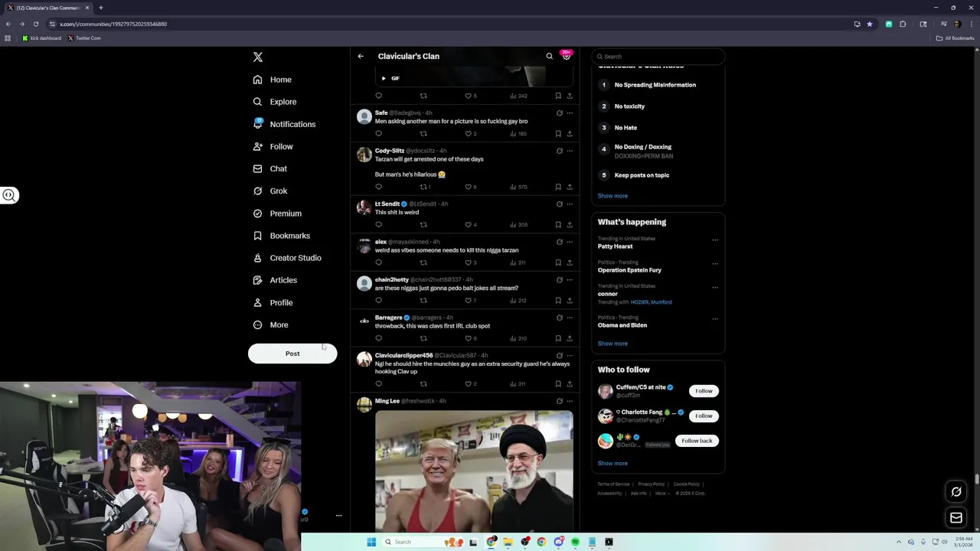The height and width of the screenshot is (551, 980).
Task: Open more options on Lt Sendit's post
Action: (x=570, y=204)
